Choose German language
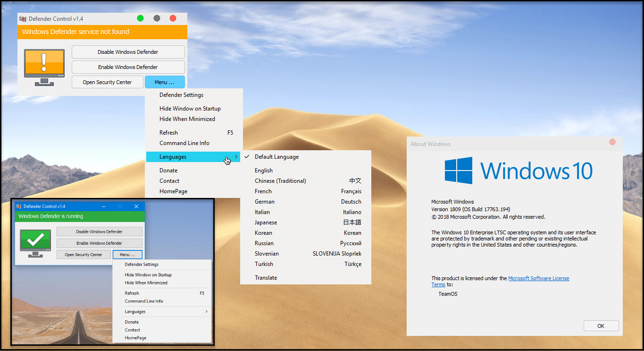The width and height of the screenshot is (644, 351). coord(306,202)
